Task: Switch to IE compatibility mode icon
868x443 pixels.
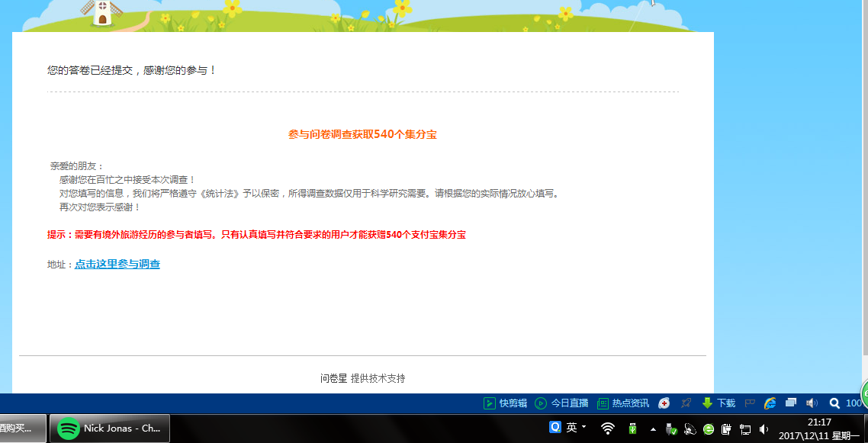Action: pos(770,403)
